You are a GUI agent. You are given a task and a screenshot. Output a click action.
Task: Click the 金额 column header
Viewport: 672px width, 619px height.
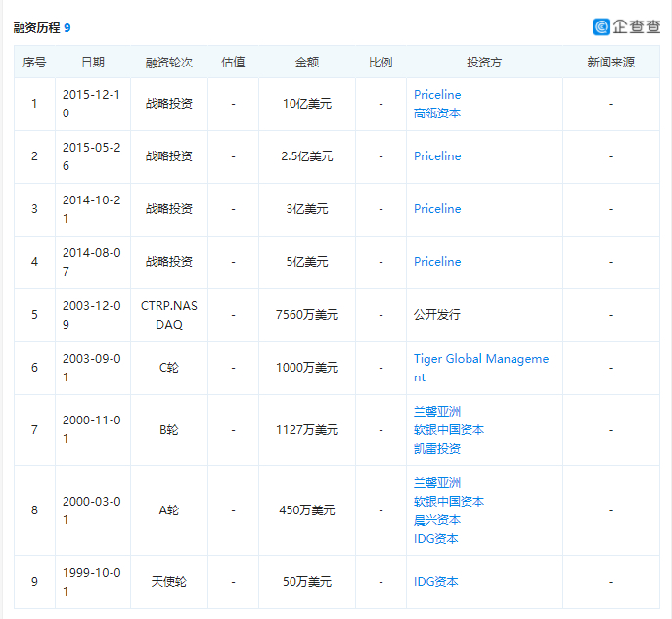pos(307,63)
